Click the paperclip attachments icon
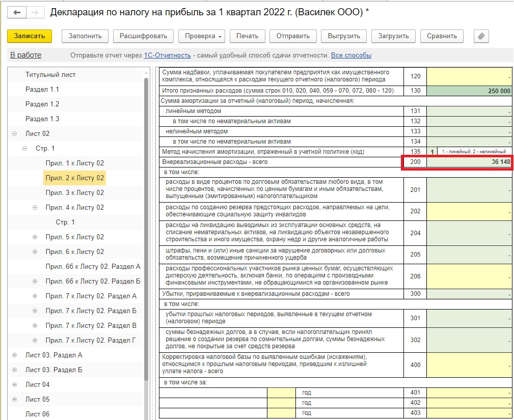Screen dimensions: 514x420 [x=481, y=36]
